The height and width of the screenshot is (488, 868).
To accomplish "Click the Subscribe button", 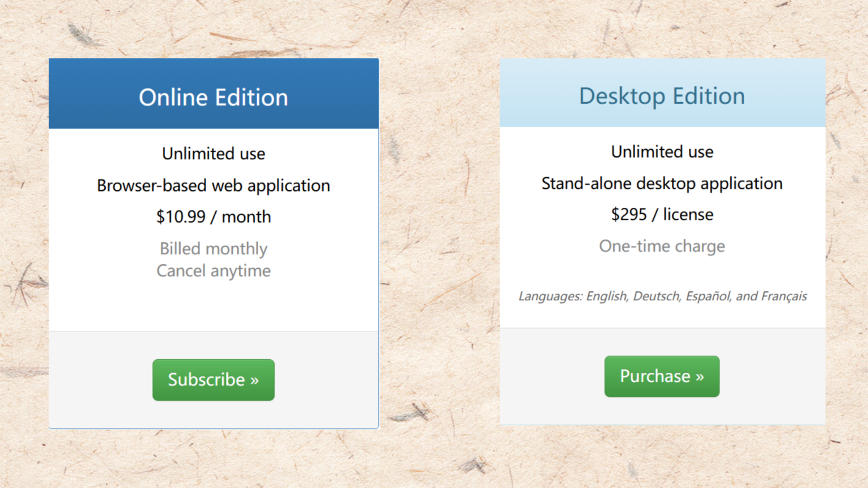I will (213, 380).
